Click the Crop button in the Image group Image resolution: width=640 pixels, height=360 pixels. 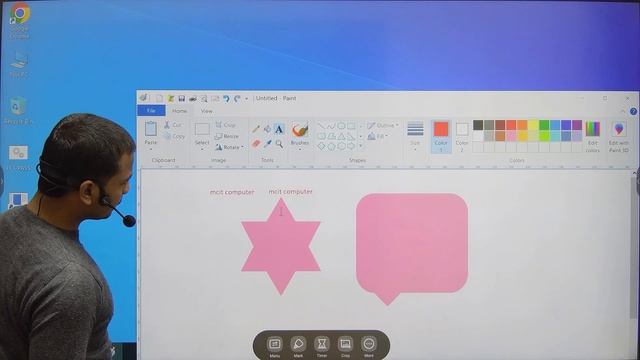click(x=226, y=125)
